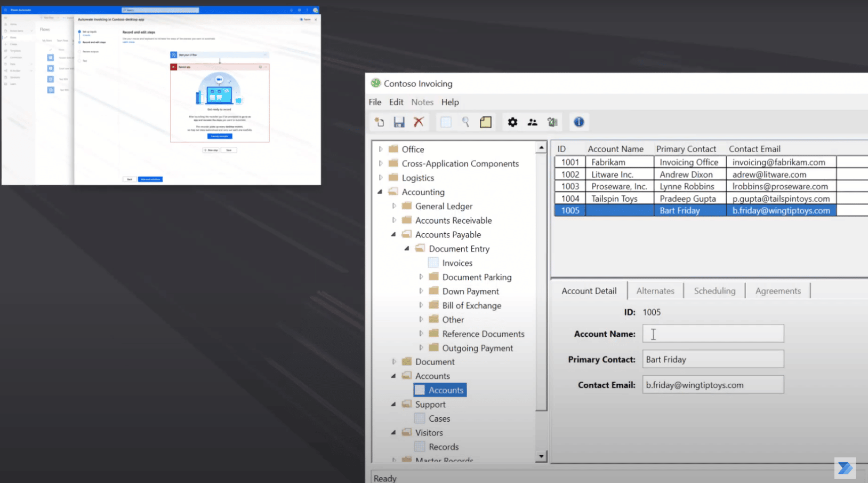Expand the Down Payment node
This screenshot has height=483, width=868.
pos(421,291)
